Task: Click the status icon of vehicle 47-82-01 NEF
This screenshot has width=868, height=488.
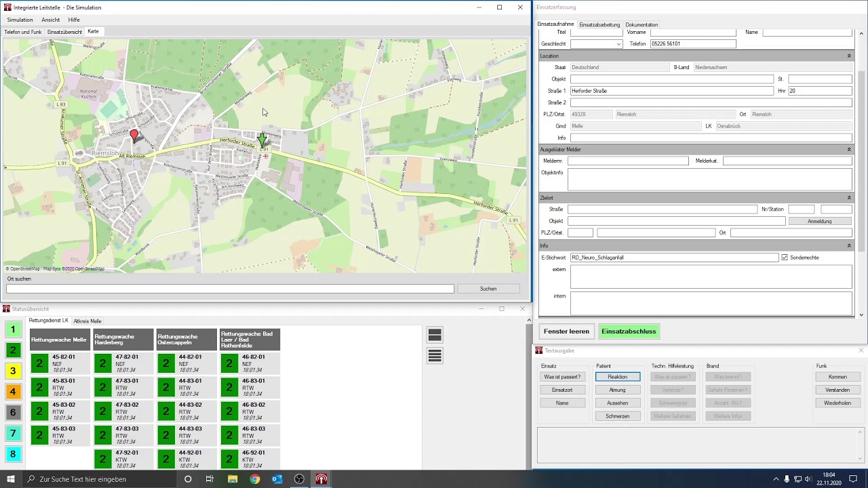Action: [102, 363]
